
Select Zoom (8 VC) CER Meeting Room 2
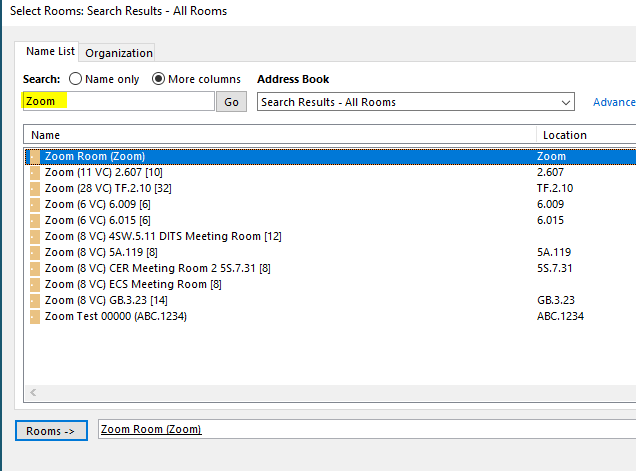[330, 269]
